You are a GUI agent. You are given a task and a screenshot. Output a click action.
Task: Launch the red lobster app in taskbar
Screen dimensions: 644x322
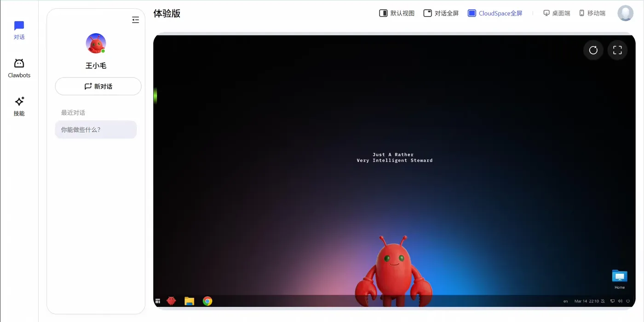pyautogui.click(x=172, y=301)
